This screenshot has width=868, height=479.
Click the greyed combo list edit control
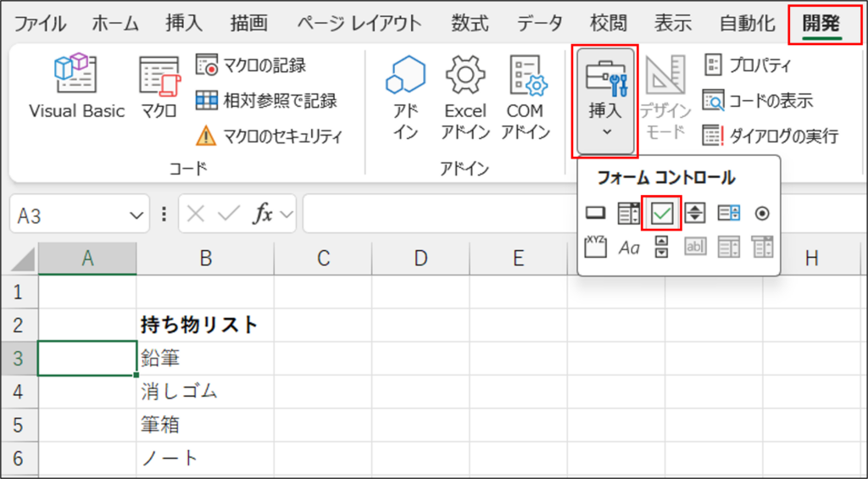728,247
